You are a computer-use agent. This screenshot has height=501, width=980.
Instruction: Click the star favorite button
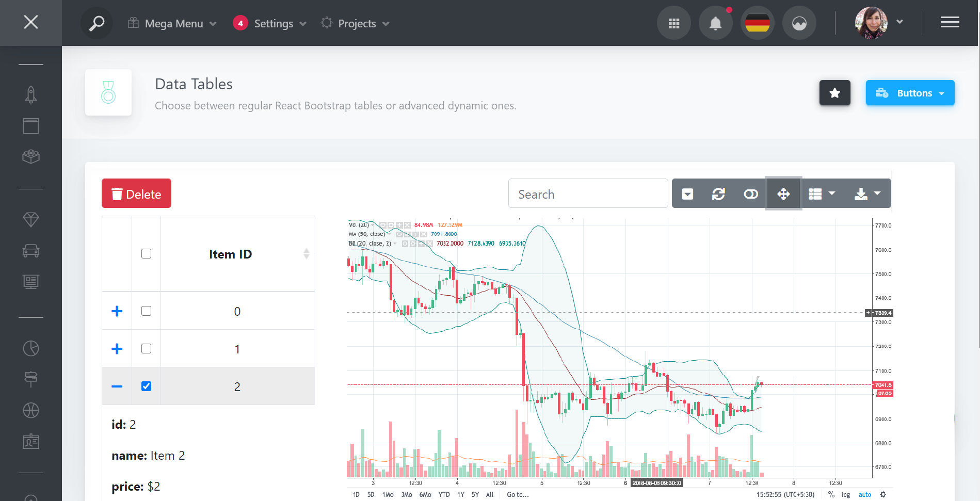(834, 93)
